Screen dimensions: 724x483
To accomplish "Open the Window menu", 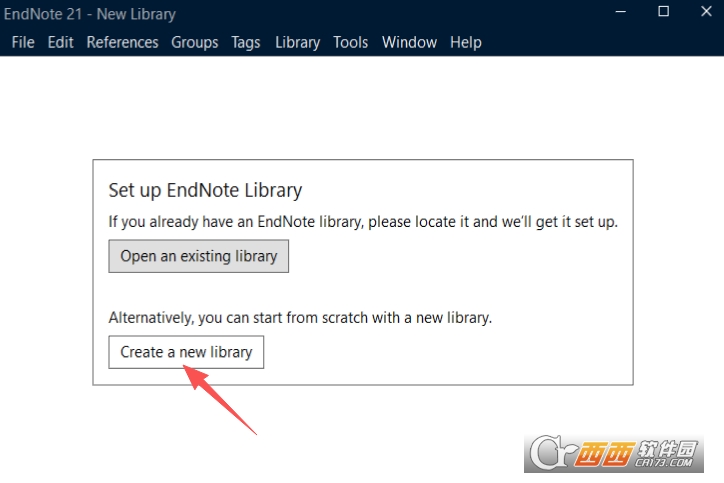I will (x=409, y=42).
